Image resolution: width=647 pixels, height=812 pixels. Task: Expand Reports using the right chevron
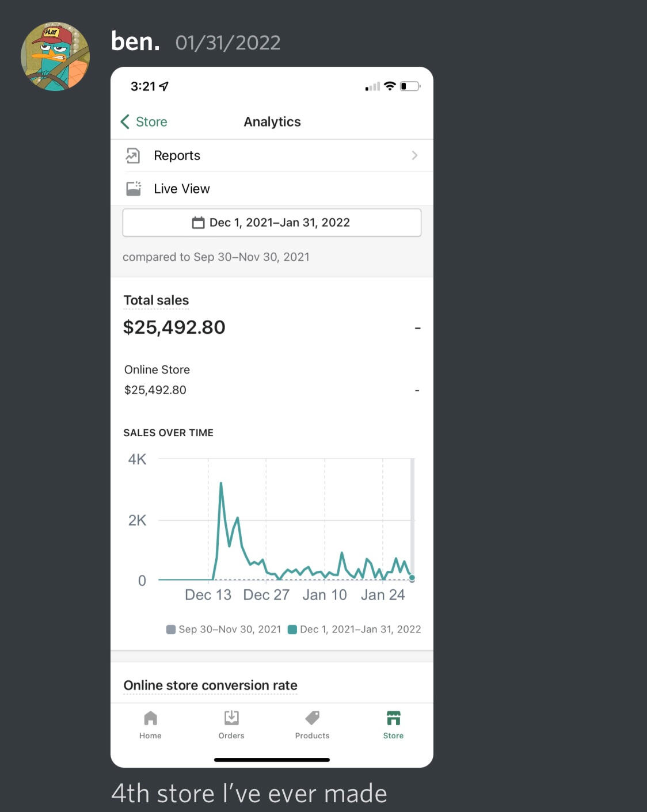(x=414, y=155)
